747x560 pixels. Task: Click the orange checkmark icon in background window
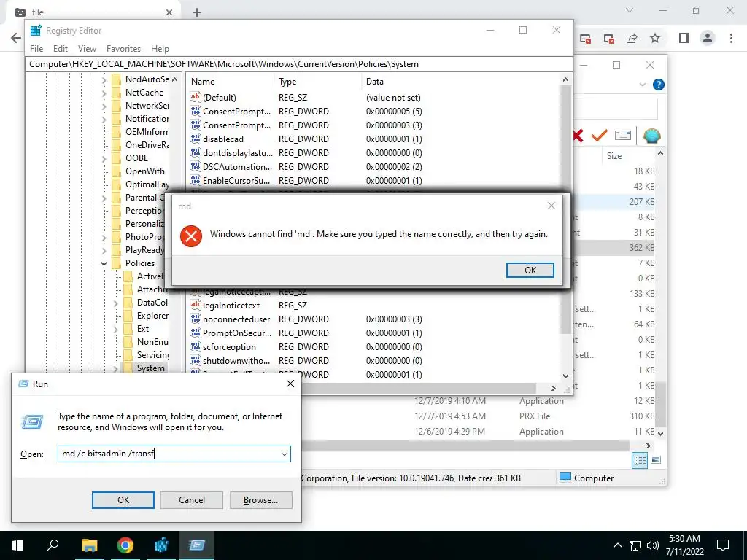point(600,136)
